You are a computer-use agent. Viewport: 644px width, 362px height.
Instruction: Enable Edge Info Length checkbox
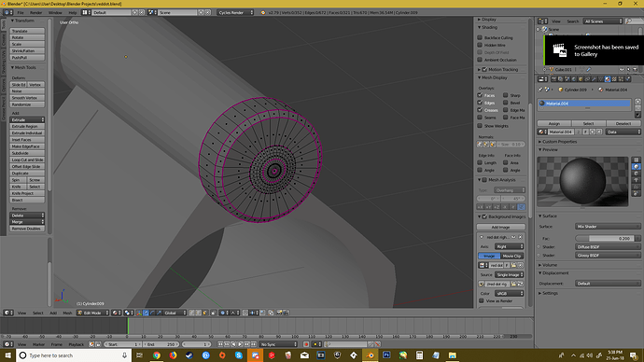coord(480,162)
